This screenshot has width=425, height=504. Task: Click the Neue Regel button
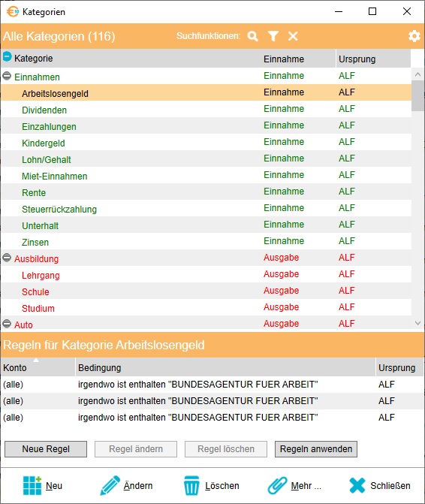46,449
